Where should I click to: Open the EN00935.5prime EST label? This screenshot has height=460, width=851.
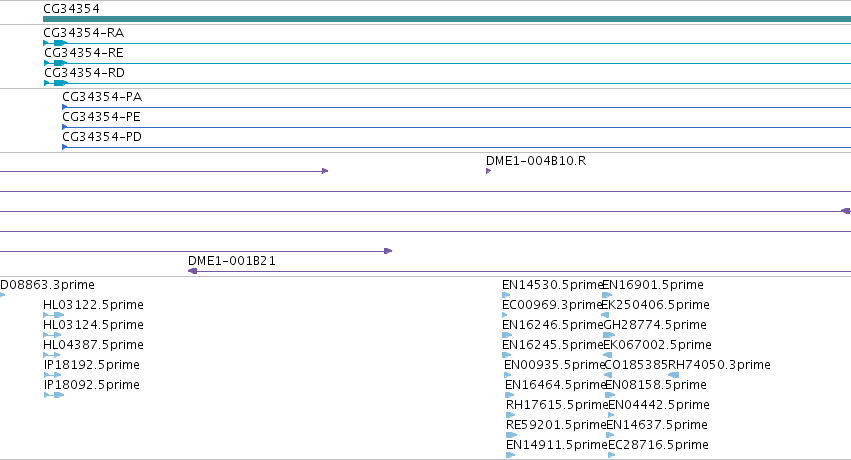tap(554, 365)
